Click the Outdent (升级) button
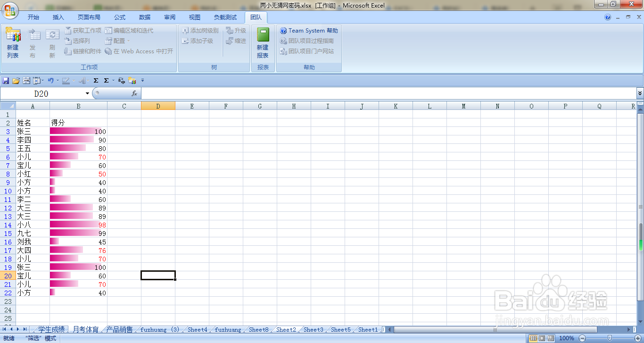The width and height of the screenshot is (644, 343). [x=236, y=30]
